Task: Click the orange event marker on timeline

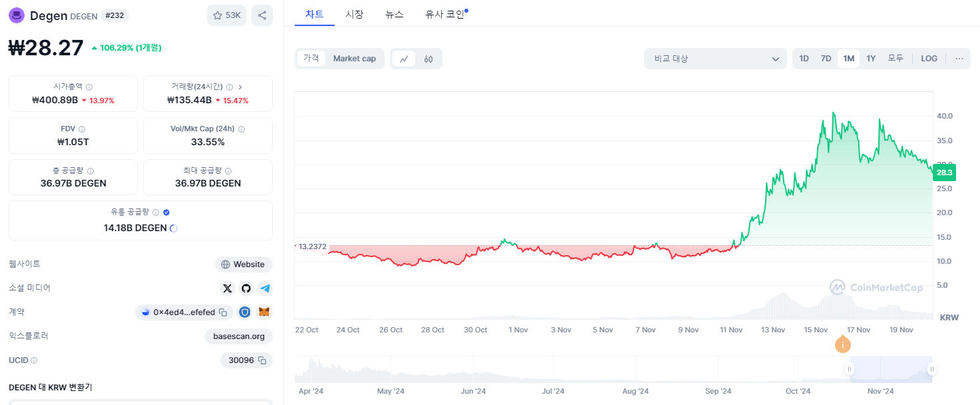Action: (843, 344)
